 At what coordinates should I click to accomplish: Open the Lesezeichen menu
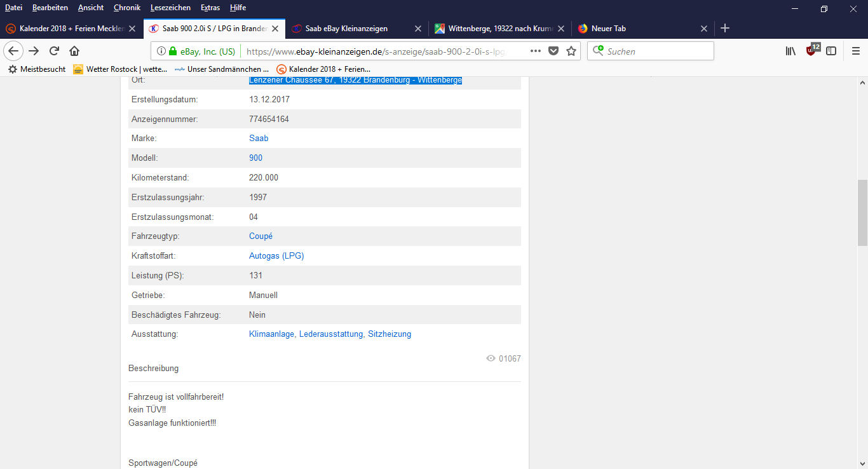(170, 8)
